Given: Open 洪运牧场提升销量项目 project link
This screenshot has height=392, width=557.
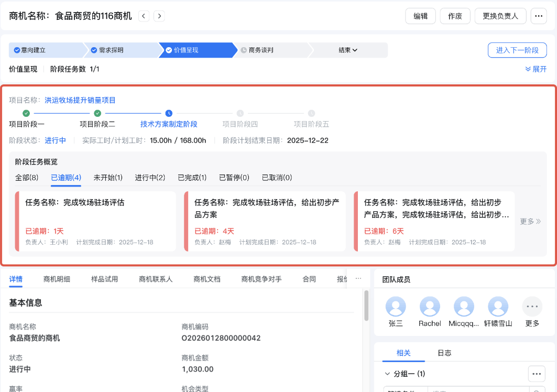Looking at the screenshot, I should coord(80,100).
